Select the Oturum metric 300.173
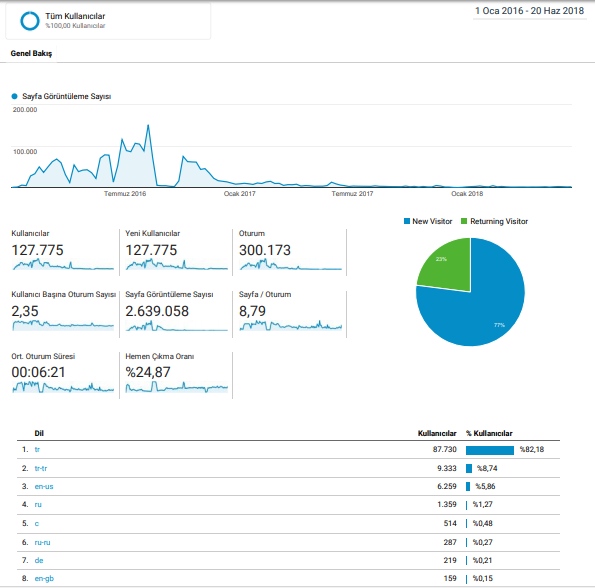 point(264,250)
